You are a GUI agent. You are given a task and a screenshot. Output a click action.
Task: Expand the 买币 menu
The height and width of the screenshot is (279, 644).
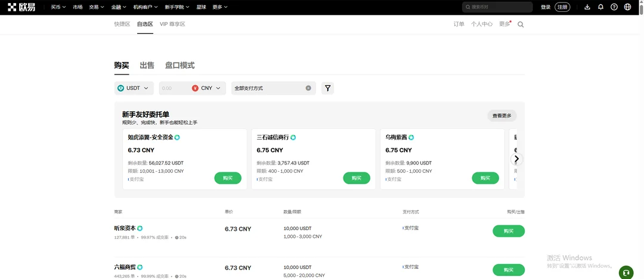click(58, 7)
